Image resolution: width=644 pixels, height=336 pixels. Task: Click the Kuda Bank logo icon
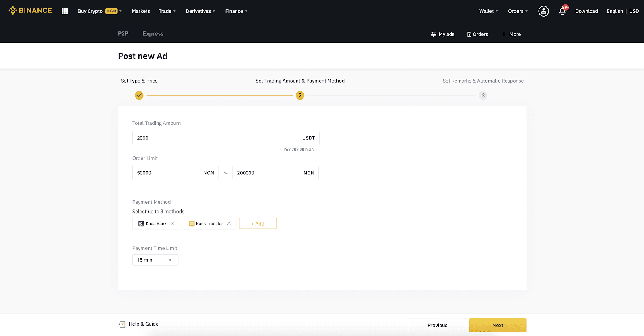coord(141,224)
